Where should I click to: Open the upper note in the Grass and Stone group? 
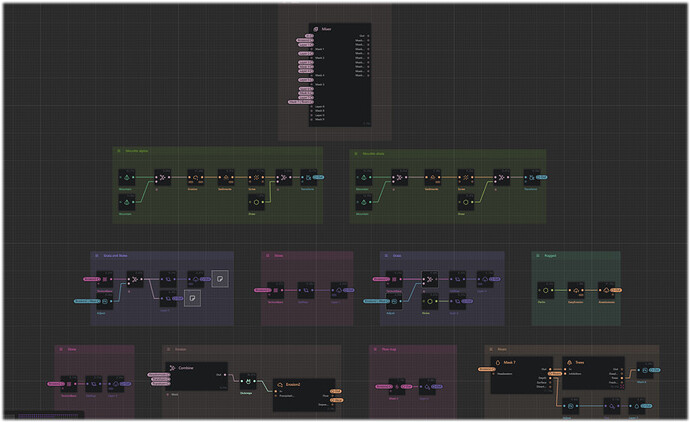220,279
